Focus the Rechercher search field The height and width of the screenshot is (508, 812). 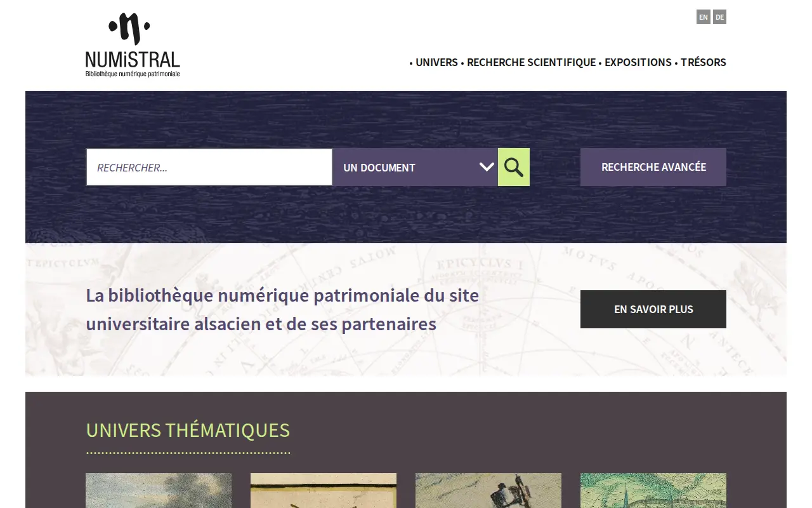coord(209,167)
